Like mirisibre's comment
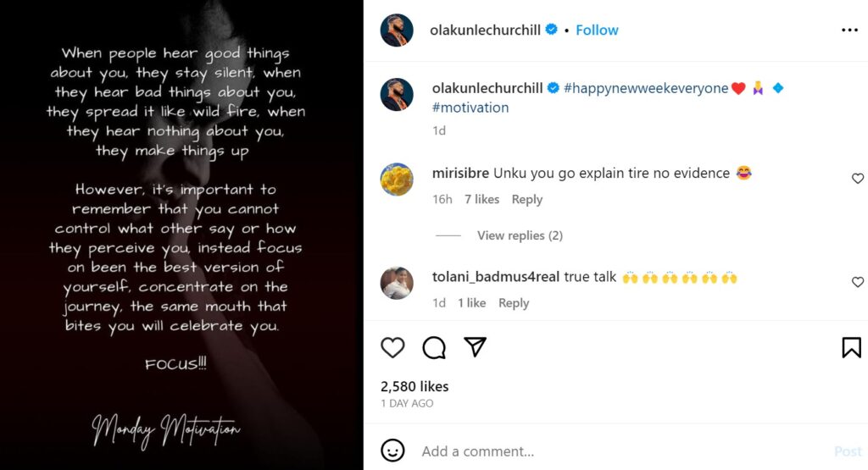This screenshot has height=470, width=868. [x=857, y=179]
